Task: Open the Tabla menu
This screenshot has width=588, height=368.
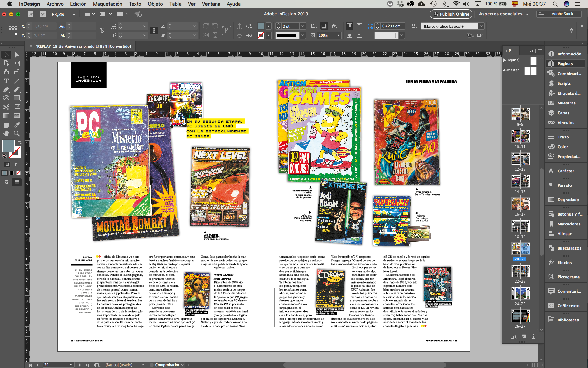Action: click(175, 4)
